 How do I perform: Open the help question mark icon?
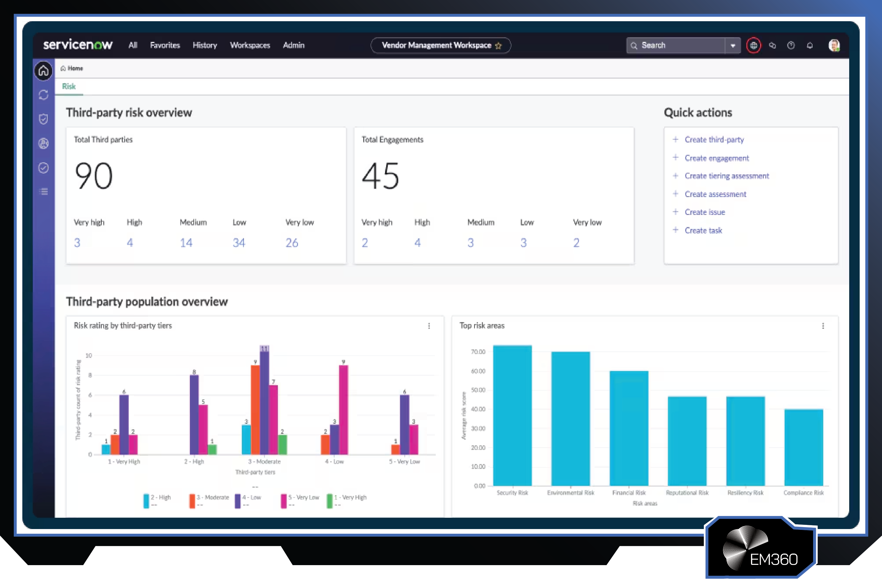pyautogui.click(x=791, y=45)
